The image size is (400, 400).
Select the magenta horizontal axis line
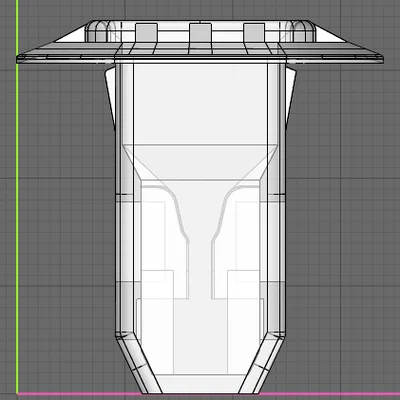[x=208, y=394]
